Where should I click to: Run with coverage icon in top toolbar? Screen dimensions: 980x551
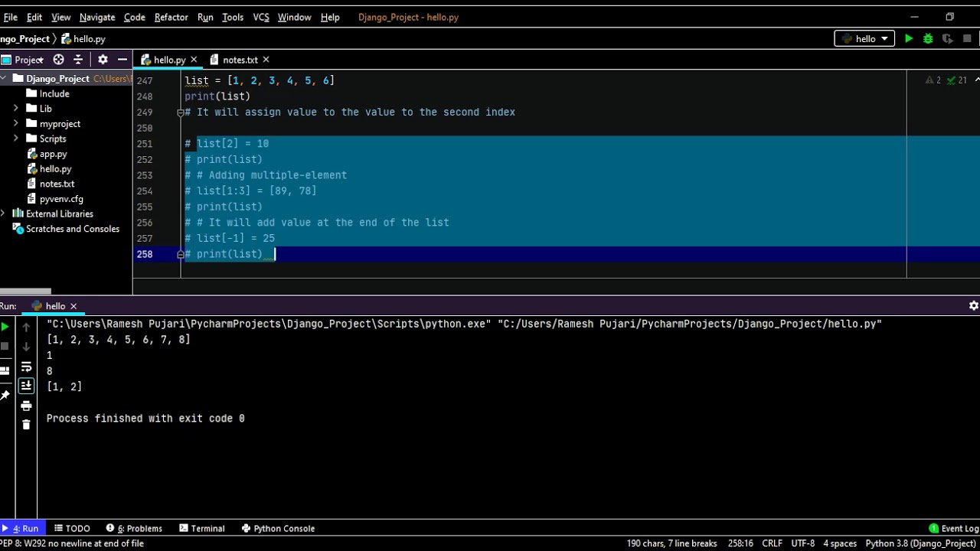coord(948,38)
